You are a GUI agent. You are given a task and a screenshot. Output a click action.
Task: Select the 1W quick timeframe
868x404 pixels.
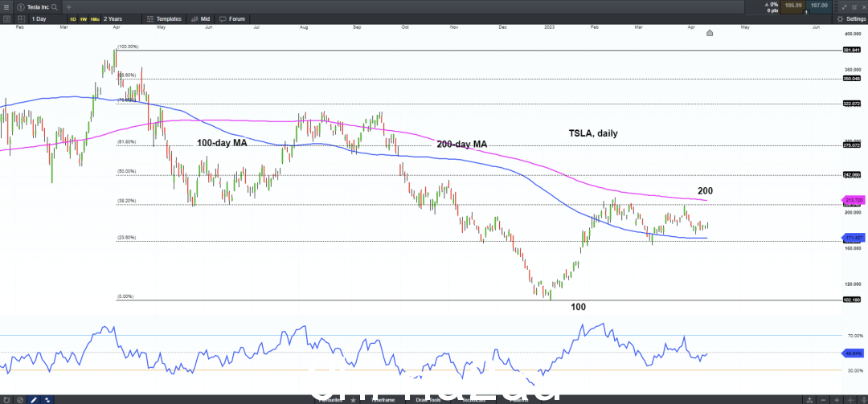(x=83, y=18)
